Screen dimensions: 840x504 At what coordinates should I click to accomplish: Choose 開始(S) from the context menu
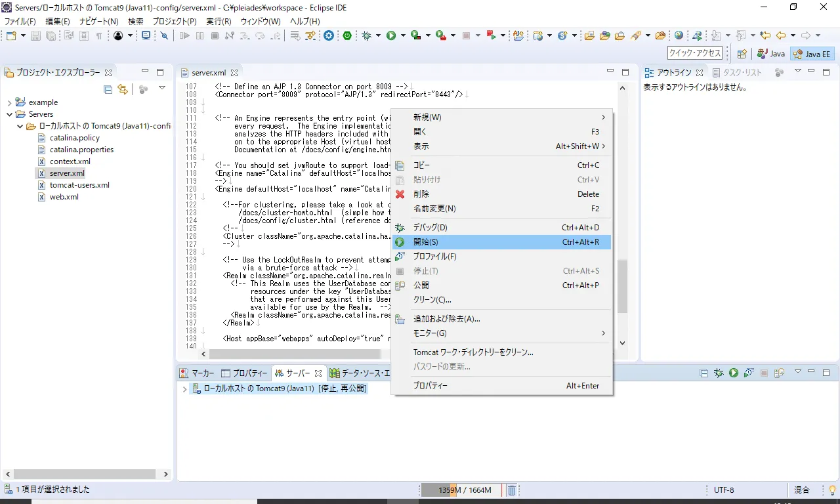pos(502,242)
